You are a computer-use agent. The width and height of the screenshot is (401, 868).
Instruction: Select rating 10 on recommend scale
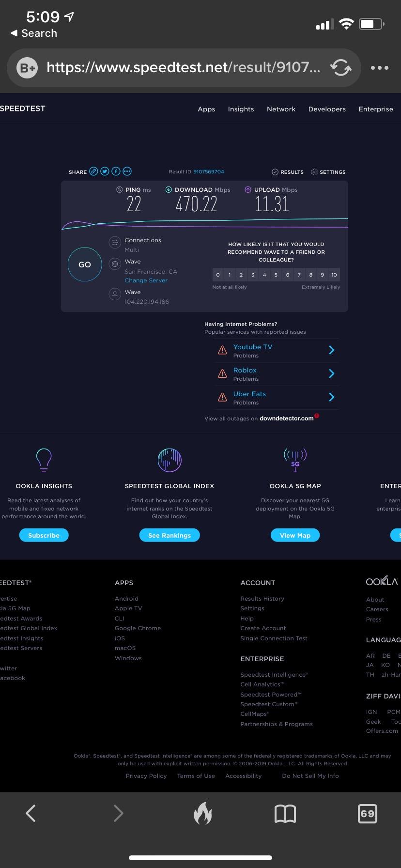click(x=334, y=275)
